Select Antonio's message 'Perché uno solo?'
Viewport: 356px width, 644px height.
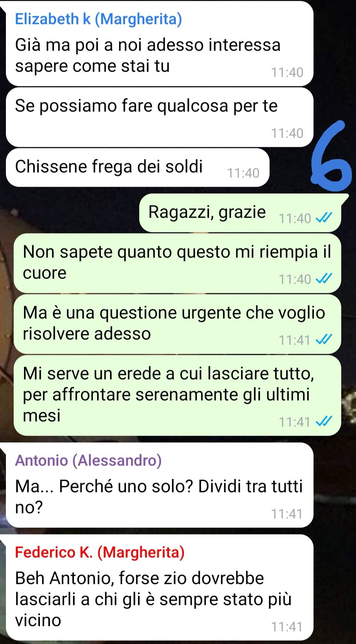pos(160,485)
